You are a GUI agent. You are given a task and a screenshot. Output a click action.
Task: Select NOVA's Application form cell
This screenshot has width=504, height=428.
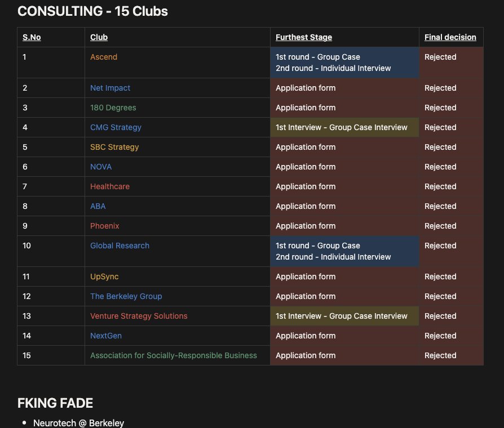click(x=344, y=167)
